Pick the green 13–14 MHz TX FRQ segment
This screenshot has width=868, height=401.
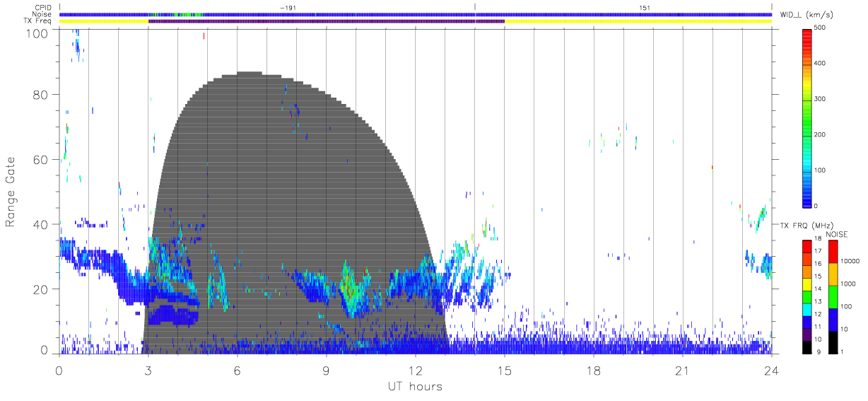[807, 296]
